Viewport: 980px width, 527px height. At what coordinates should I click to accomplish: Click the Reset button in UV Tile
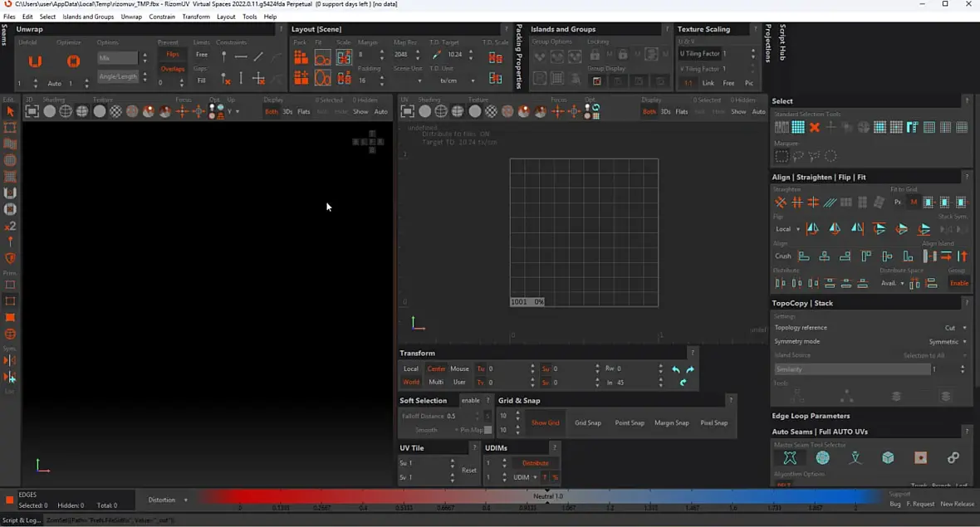coord(469,470)
